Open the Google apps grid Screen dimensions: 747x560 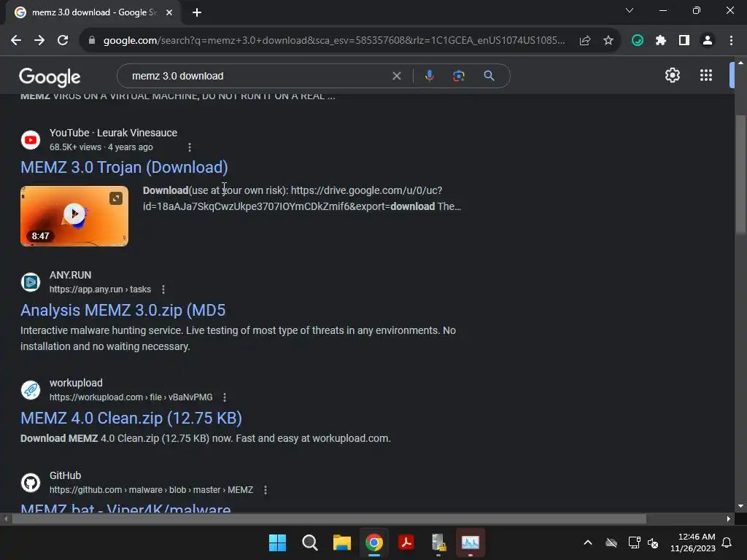point(706,75)
